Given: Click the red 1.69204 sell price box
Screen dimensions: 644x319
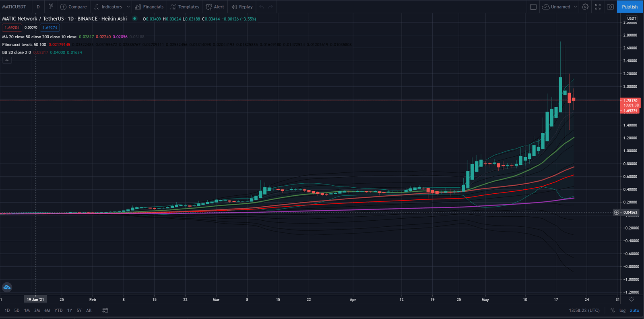Looking at the screenshot, I should (x=12, y=28).
